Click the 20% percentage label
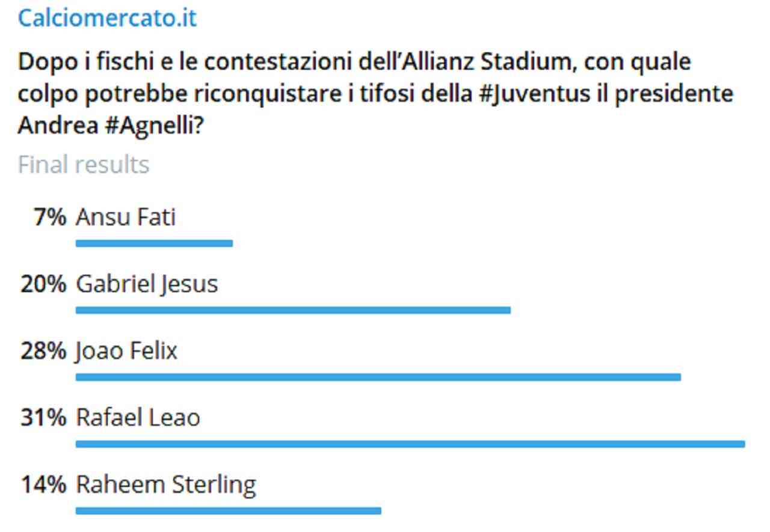The image size is (770, 532). [43, 284]
